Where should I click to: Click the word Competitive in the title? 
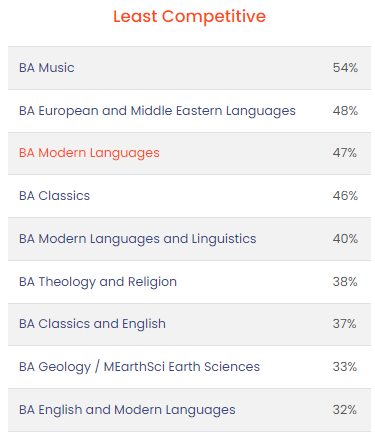(214, 16)
